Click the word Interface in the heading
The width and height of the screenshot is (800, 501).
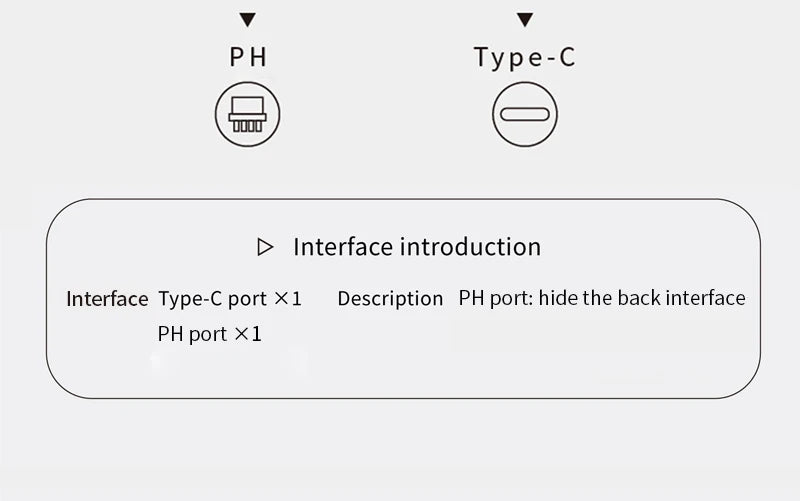pos(343,247)
